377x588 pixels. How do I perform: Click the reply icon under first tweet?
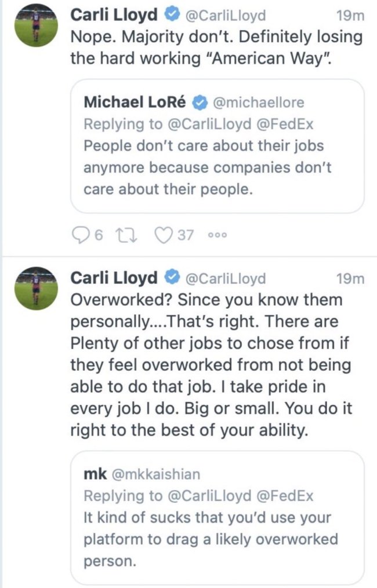click(79, 235)
